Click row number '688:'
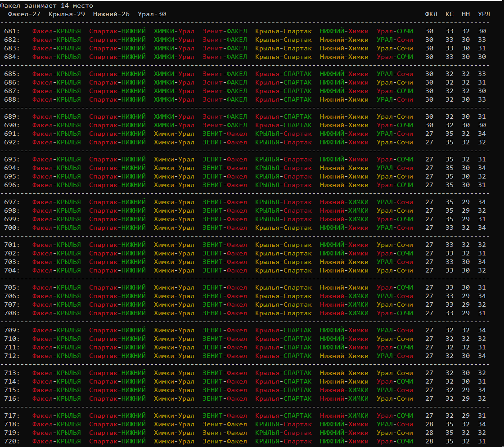Viewport: 504px width, 447px height. (12, 99)
